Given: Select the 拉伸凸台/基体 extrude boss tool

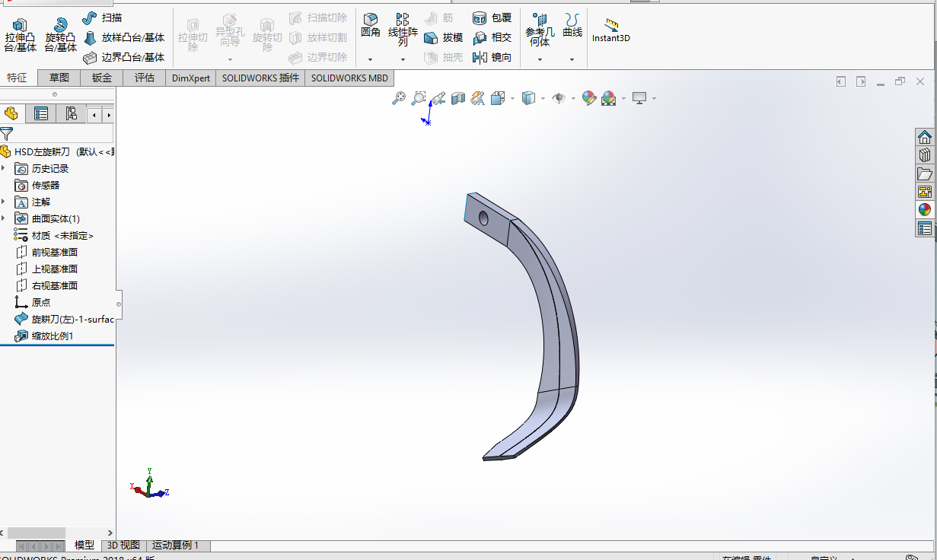Looking at the screenshot, I should tap(20, 35).
